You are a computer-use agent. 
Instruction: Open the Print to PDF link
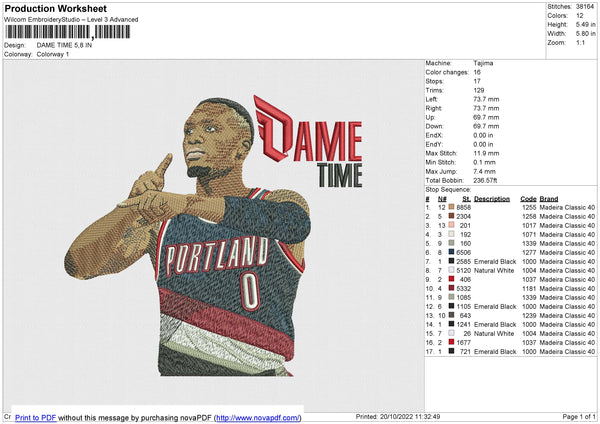36,417
